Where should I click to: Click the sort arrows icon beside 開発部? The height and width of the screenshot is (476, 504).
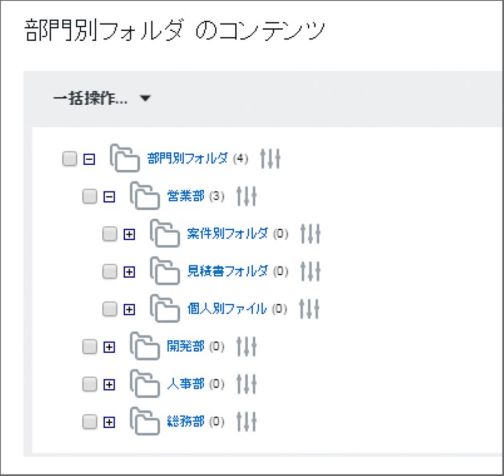coord(247,347)
